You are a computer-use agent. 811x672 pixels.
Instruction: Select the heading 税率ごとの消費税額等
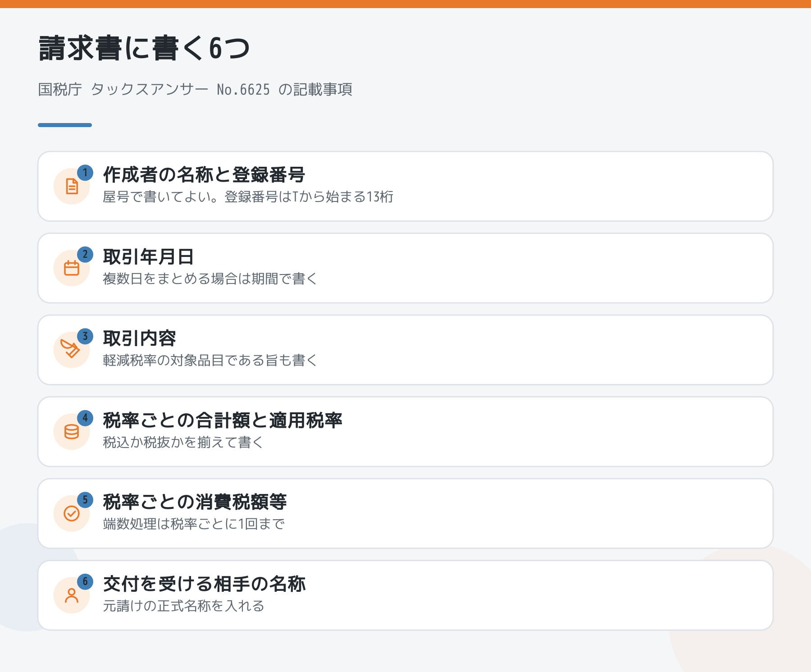click(195, 502)
